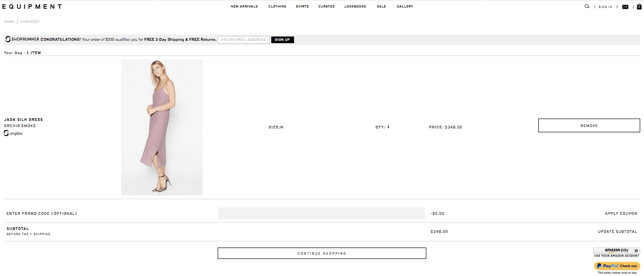Click Apply Coupon link

tap(621, 213)
